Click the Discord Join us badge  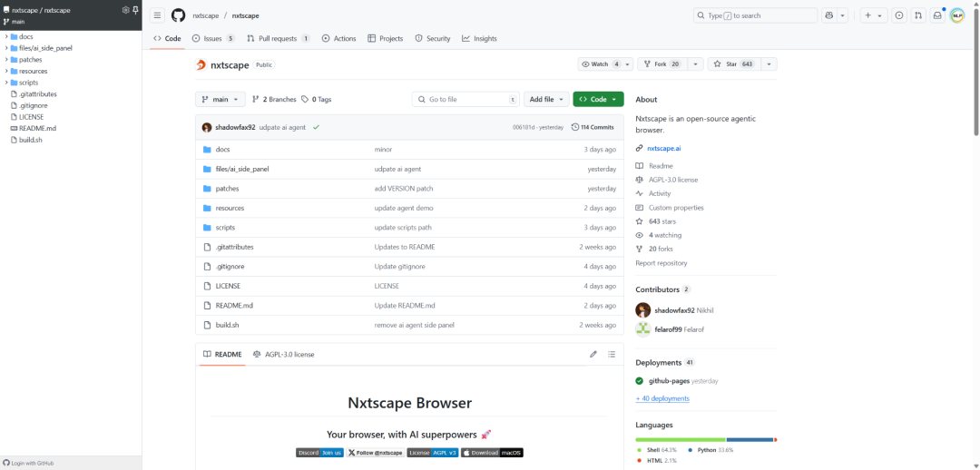coord(319,453)
